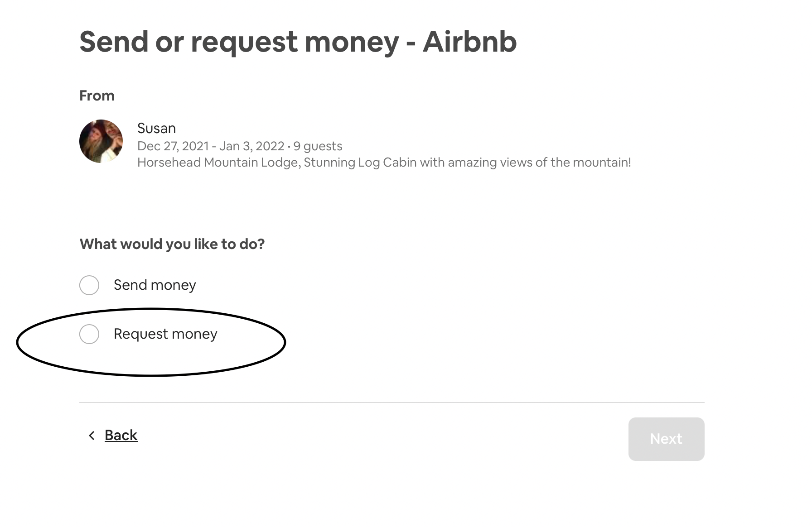The width and height of the screenshot is (812, 527).
Task: Click the Jan 3, 2022 checkout date
Action: click(251, 146)
